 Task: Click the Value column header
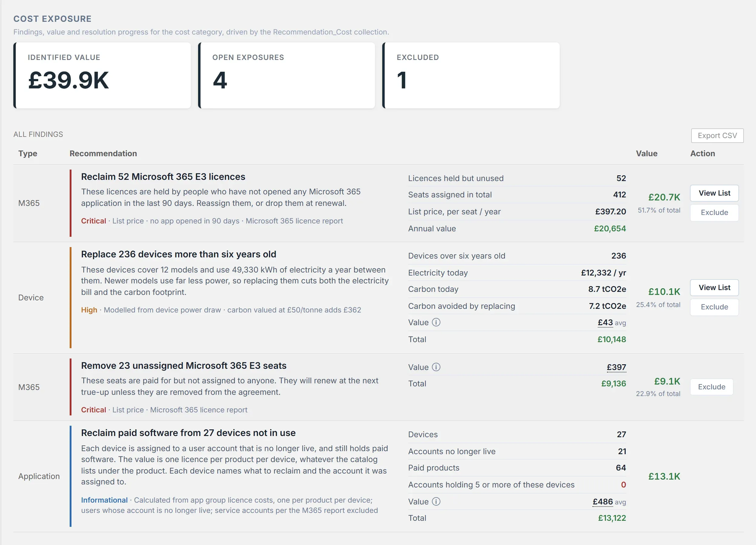pos(646,153)
